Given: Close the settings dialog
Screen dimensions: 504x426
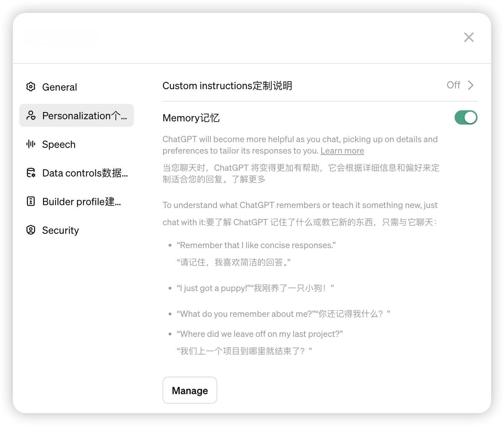Looking at the screenshot, I should [x=469, y=37].
